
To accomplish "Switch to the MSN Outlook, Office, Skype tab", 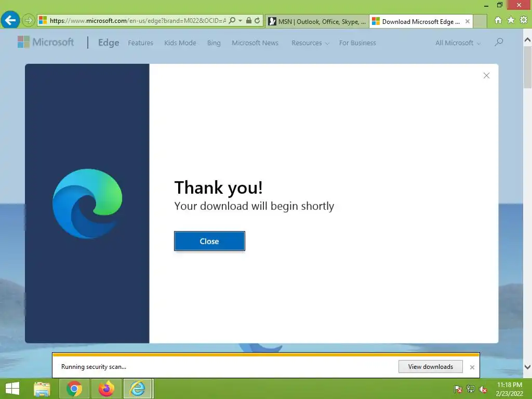I will click(x=317, y=21).
